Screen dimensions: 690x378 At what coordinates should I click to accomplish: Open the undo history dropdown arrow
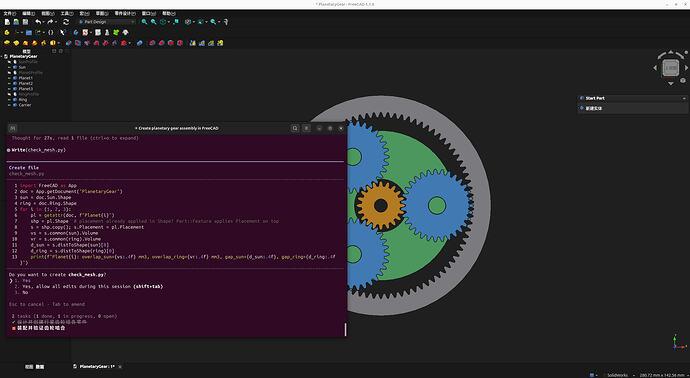pos(44,22)
